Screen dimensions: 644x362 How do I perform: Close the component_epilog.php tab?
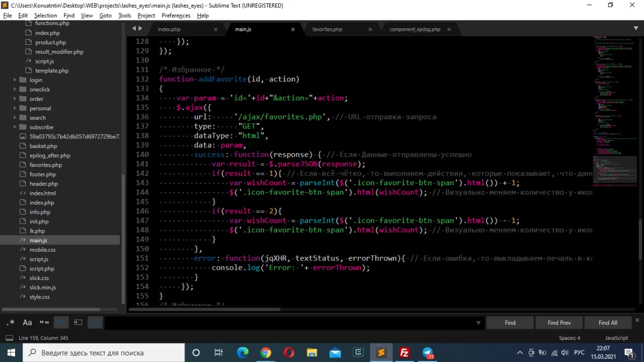449,30
